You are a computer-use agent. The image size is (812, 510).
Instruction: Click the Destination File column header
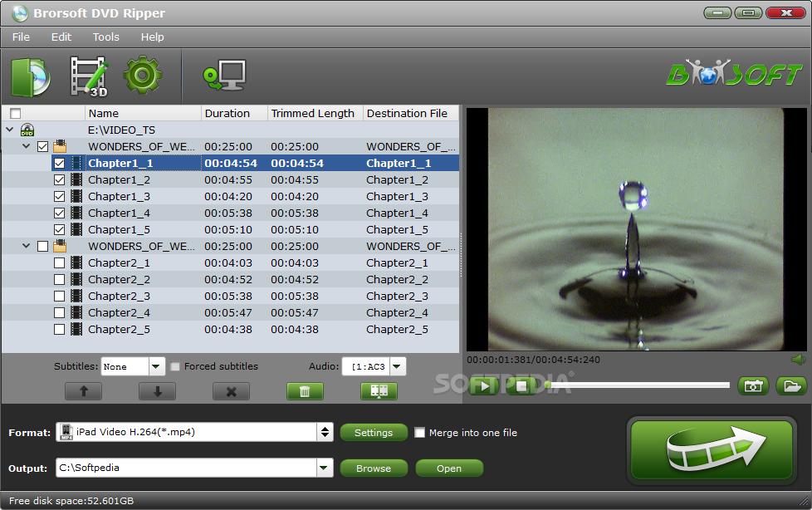[x=411, y=113]
